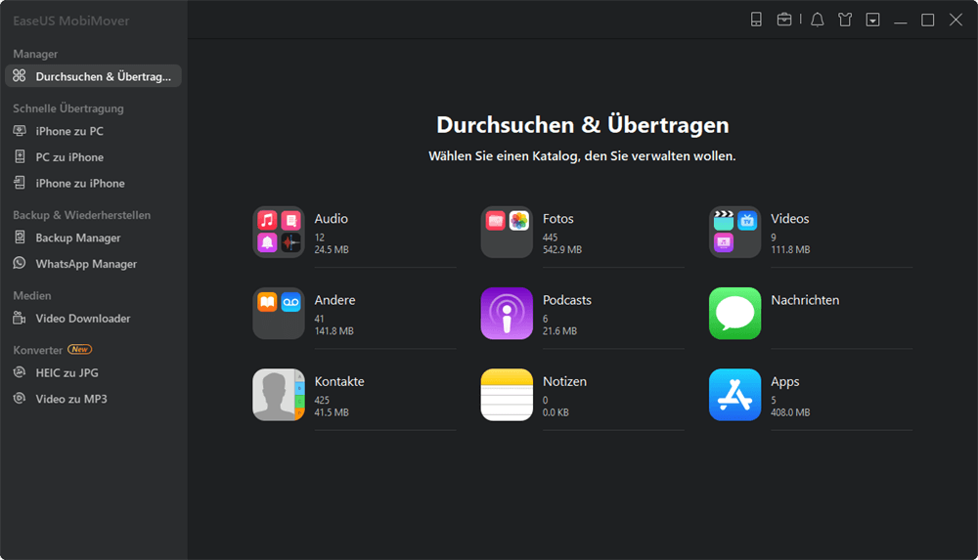Open the Audio category icon
The height and width of the screenshot is (560, 978).
click(278, 232)
